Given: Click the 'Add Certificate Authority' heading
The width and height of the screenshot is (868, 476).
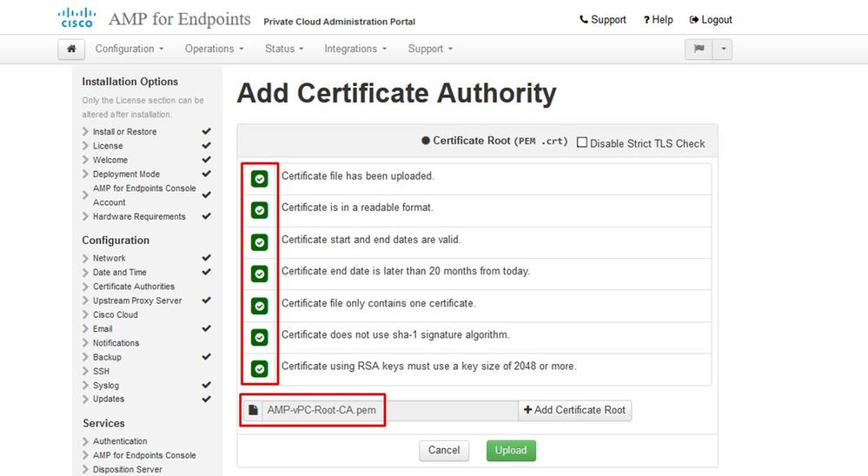Looking at the screenshot, I should (396, 93).
